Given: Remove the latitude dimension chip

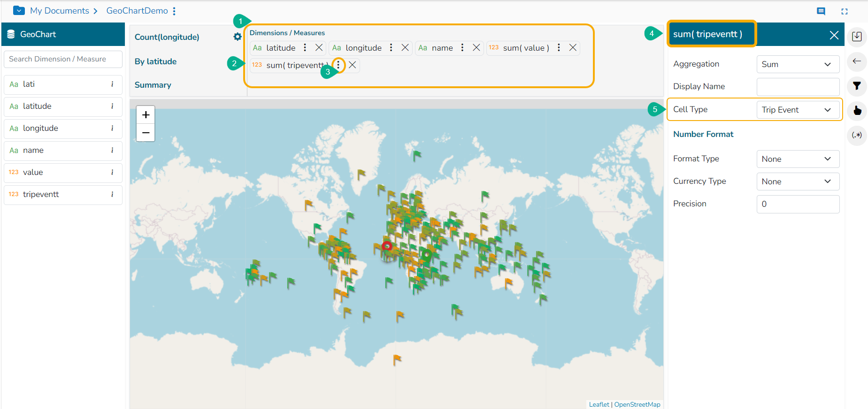Looking at the screenshot, I should click(x=319, y=48).
